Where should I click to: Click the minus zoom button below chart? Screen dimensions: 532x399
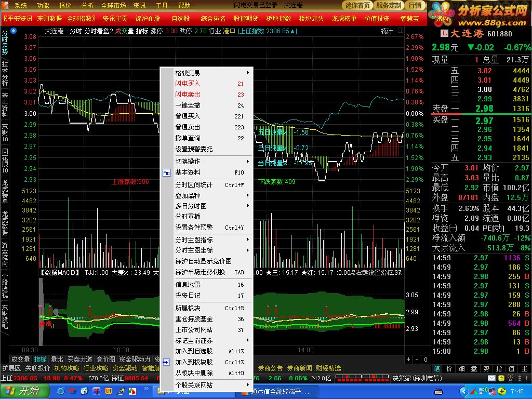tap(417, 360)
